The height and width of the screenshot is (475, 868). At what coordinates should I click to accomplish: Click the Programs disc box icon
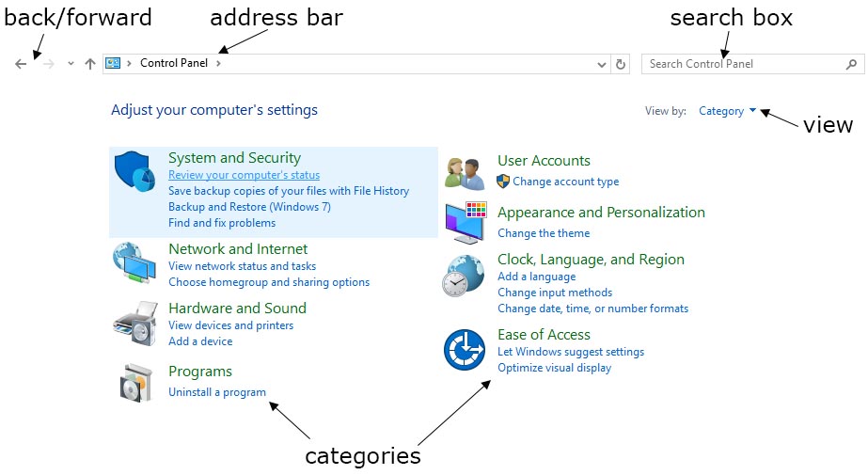pos(135,383)
